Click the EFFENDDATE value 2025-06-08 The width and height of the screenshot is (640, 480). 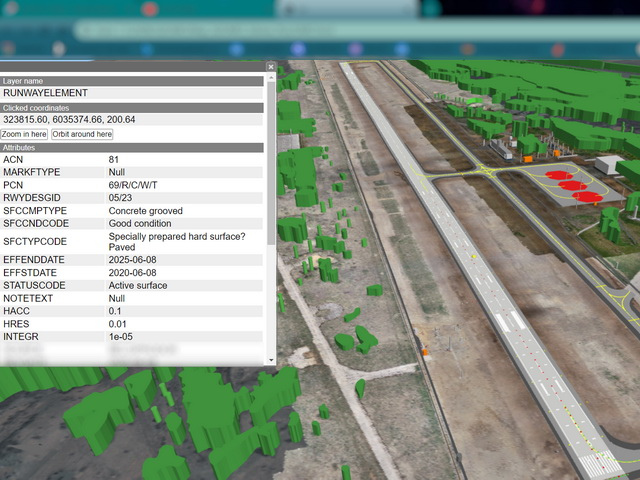pos(132,259)
